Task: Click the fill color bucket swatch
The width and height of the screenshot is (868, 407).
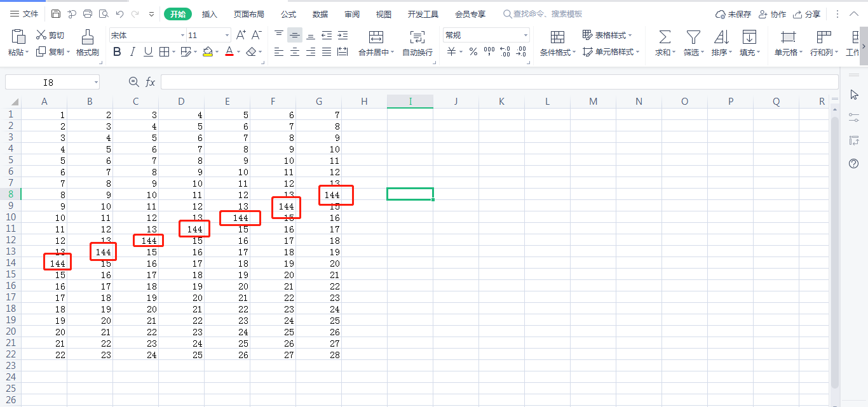Action: (208, 52)
